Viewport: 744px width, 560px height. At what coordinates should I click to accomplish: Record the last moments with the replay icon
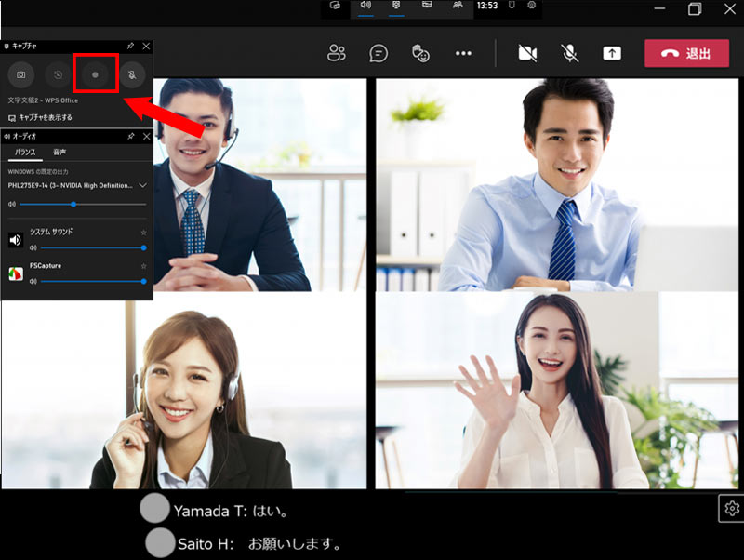(x=57, y=73)
